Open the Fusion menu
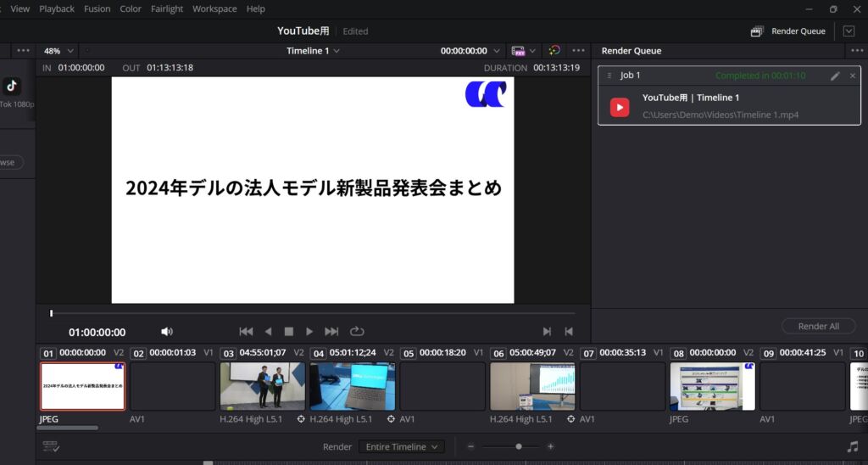The height and width of the screenshot is (465, 868). point(97,8)
